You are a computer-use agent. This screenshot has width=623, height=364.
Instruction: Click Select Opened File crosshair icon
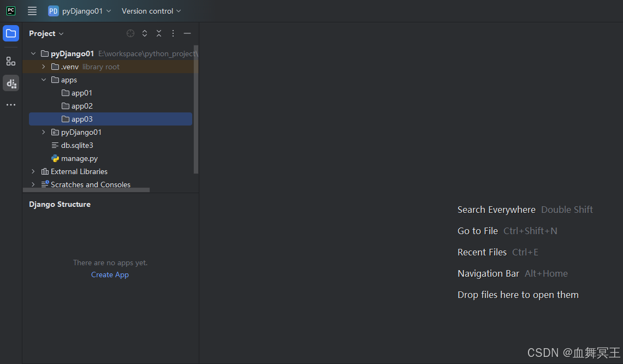pyautogui.click(x=130, y=33)
